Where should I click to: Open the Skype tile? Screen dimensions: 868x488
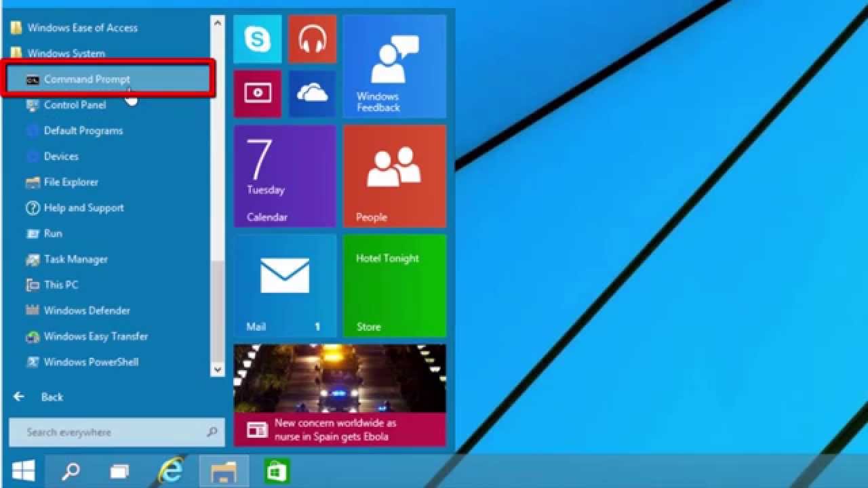(258, 39)
